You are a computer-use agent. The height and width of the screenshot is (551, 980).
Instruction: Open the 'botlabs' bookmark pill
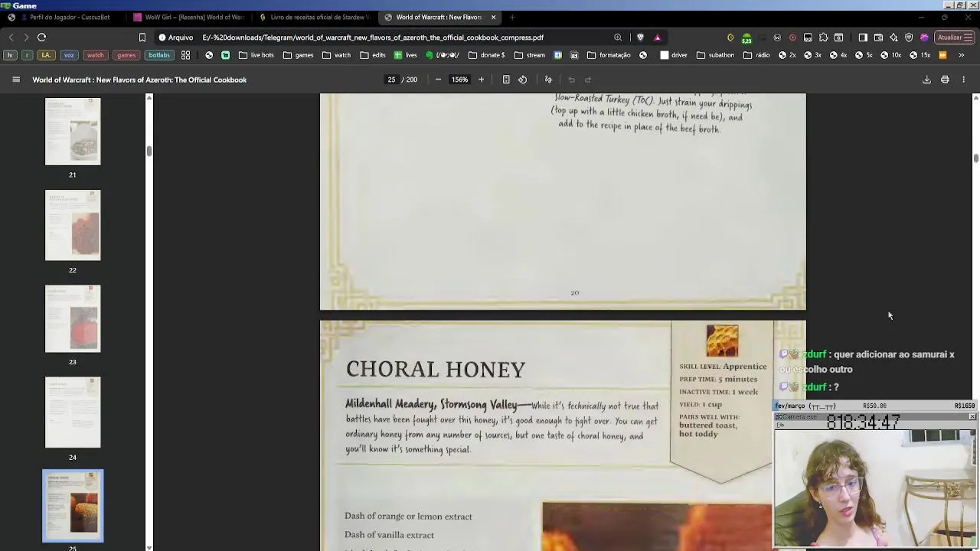click(159, 55)
